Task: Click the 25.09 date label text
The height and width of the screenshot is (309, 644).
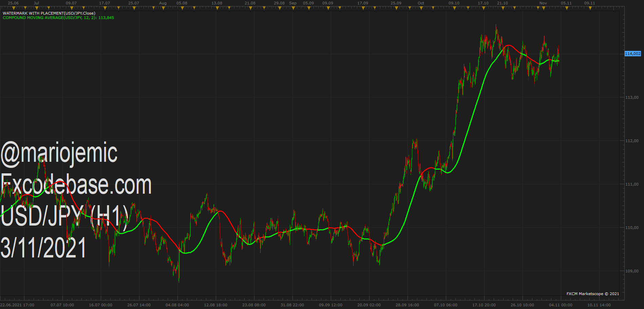Action: (x=396, y=3)
